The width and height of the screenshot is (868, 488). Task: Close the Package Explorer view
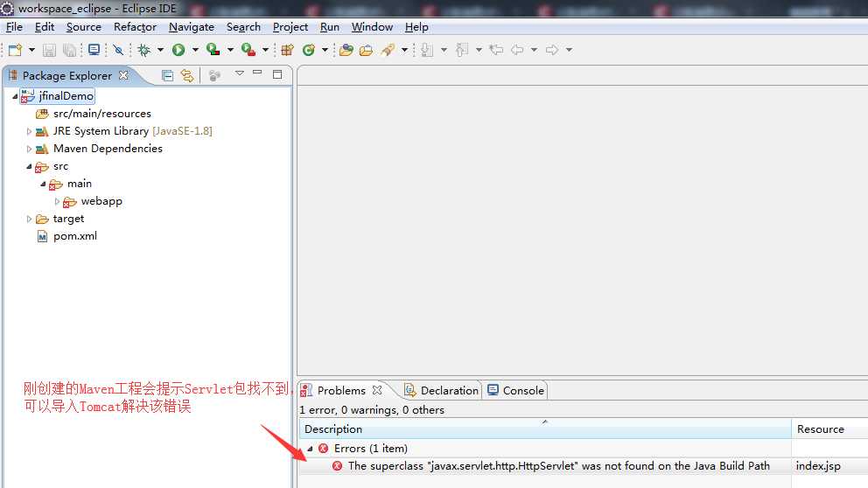coord(124,75)
